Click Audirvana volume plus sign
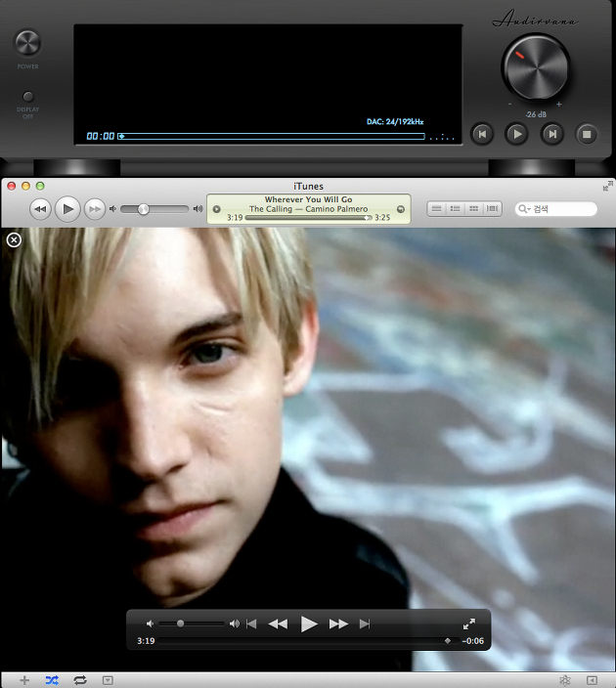 (x=559, y=105)
